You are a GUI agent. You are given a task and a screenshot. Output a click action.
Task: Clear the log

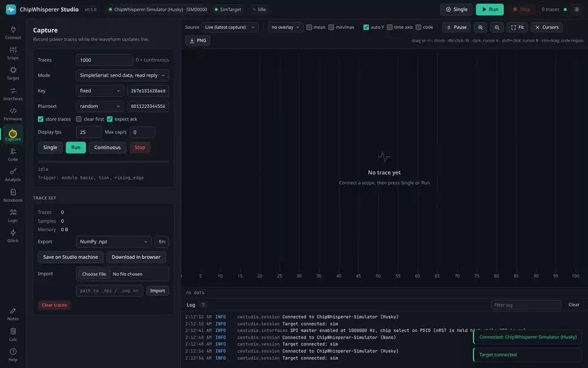pyautogui.click(x=574, y=305)
